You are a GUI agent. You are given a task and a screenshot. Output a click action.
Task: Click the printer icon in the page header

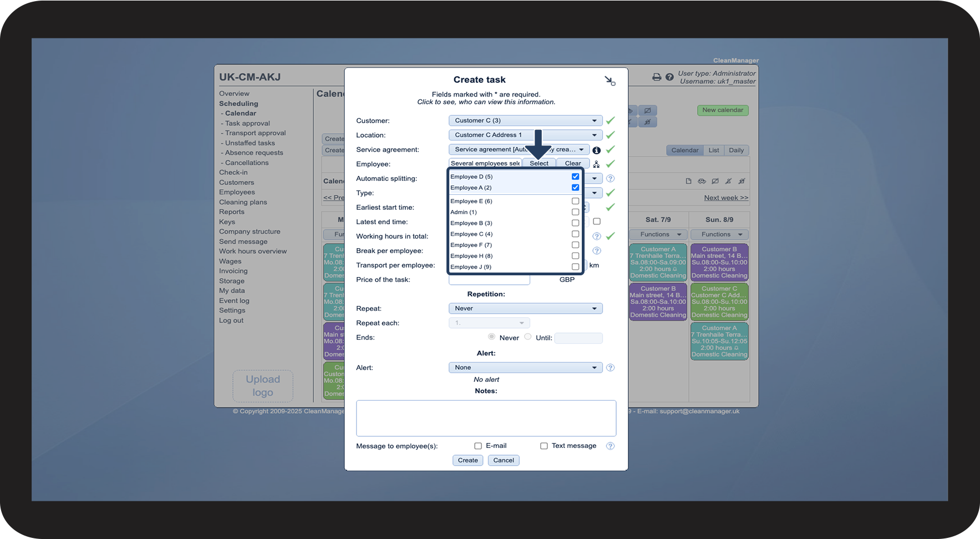[x=657, y=77]
